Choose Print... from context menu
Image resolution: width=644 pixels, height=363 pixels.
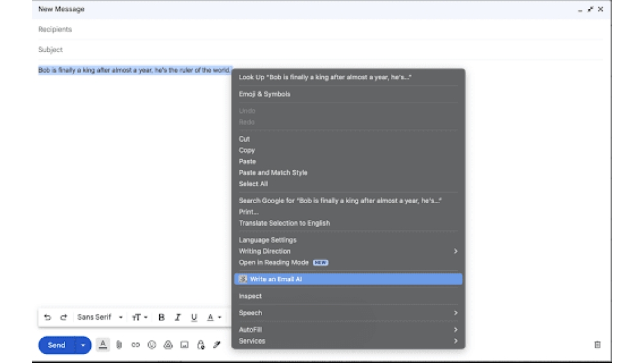(x=348, y=212)
